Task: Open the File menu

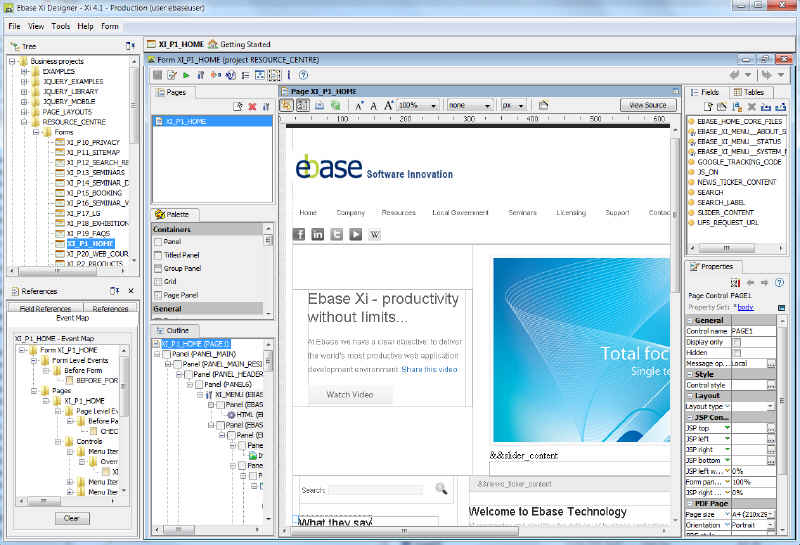Action: coord(14,26)
